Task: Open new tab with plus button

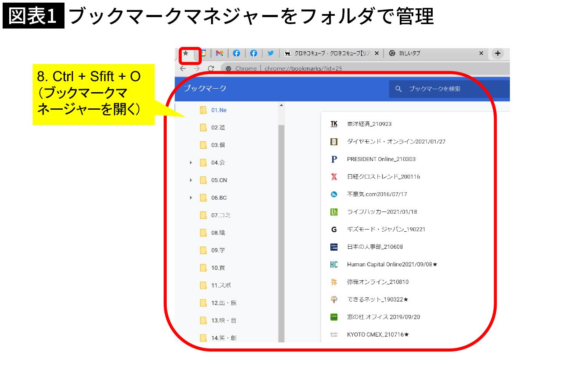Action: pos(497,53)
